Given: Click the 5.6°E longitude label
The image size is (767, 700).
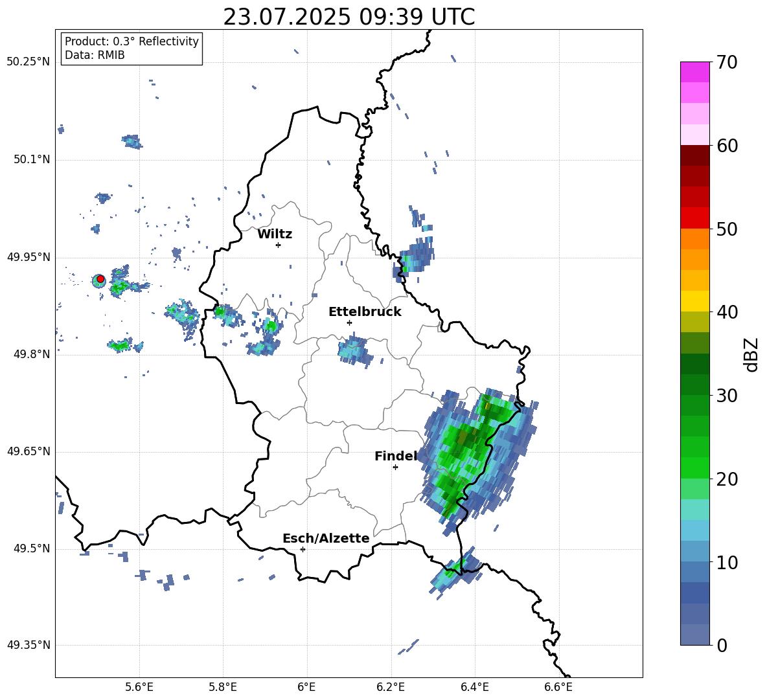Looking at the screenshot, I should click(139, 687).
